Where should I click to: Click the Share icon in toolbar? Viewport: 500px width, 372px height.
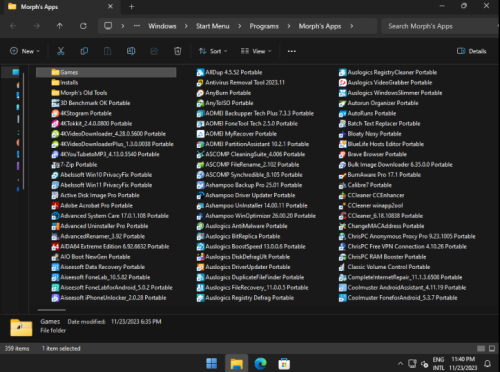(x=154, y=51)
